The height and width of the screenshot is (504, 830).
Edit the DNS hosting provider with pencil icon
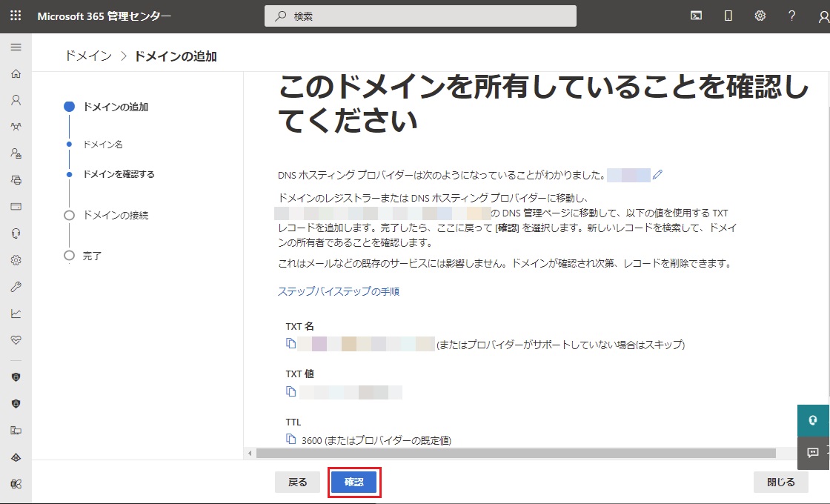(657, 175)
